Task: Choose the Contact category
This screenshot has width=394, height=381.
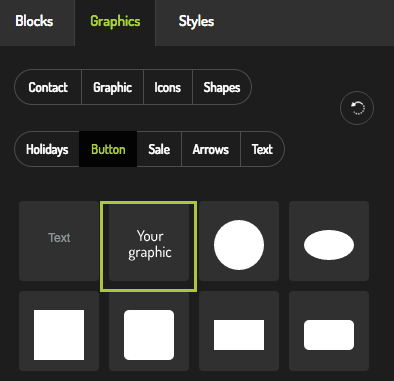Action: (48, 87)
